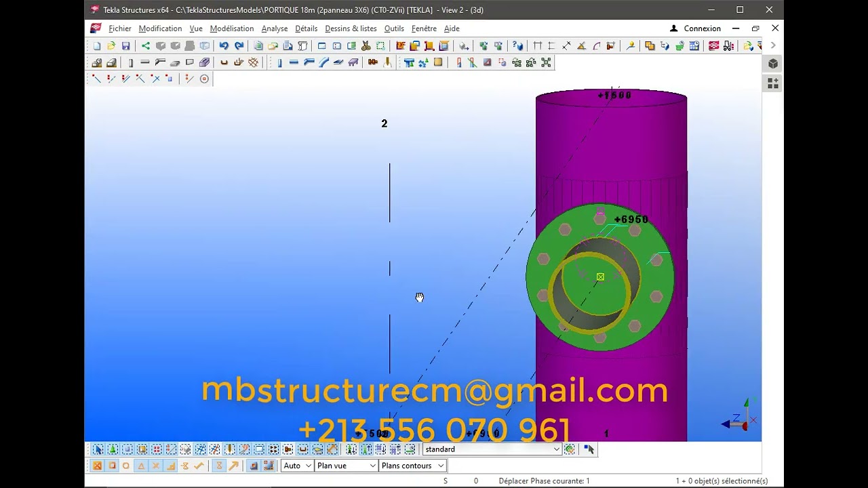This screenshot has height=488, width=868.
Task: Open the Modélisation menu
Action: 232,28
